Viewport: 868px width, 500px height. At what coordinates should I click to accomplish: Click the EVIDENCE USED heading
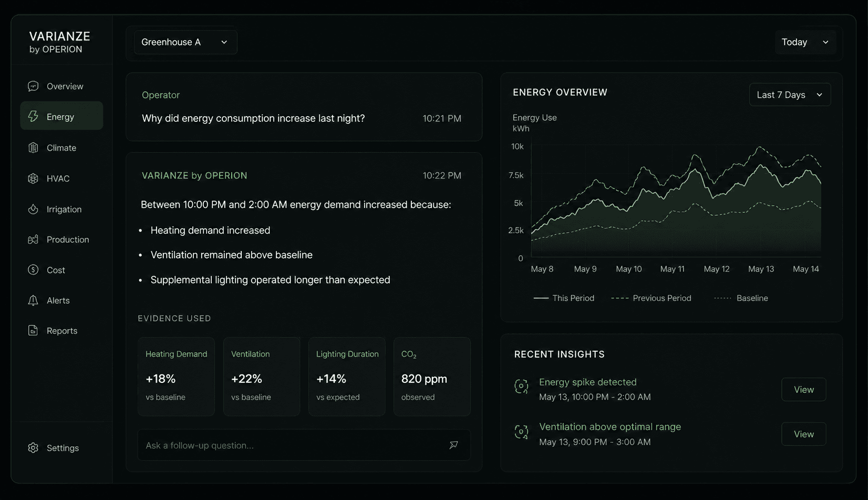174,318
